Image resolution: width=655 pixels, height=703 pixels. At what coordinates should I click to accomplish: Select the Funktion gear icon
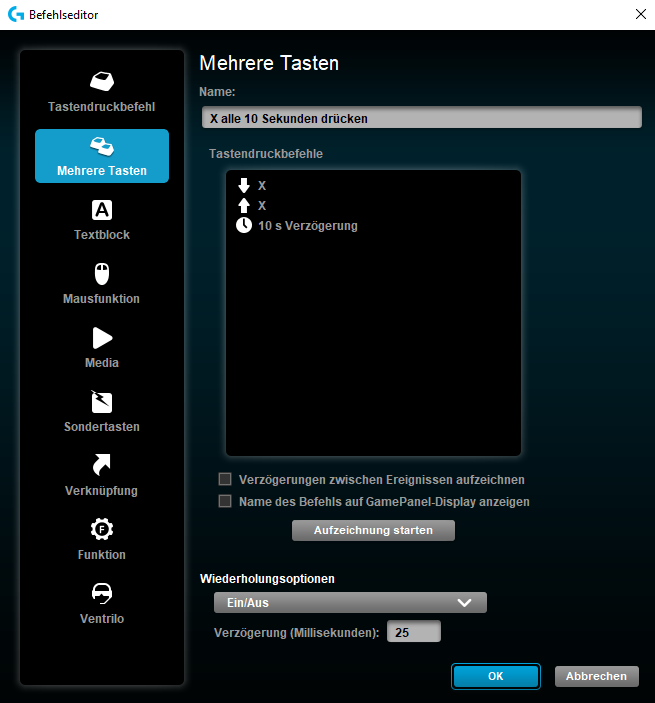point(102,529)
